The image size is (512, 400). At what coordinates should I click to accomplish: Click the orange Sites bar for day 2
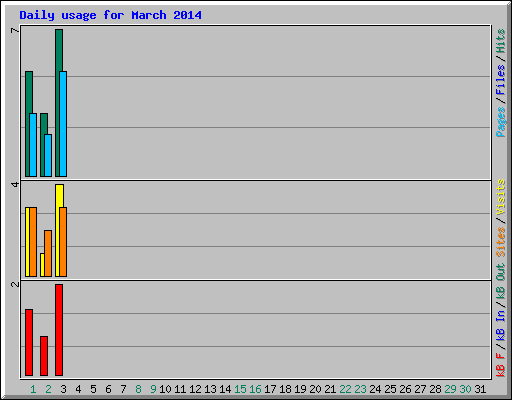tap(48, 253)
